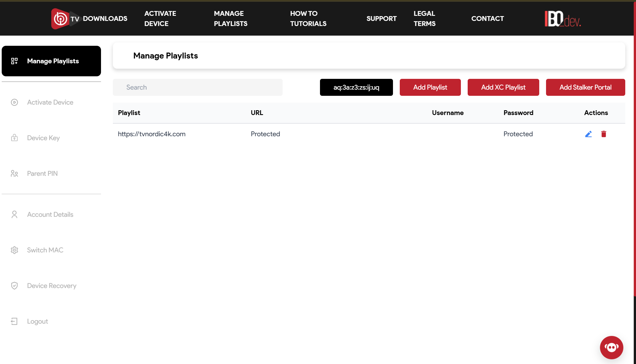Go to Manage Playlists sidebar item
636x364 pixels.
51,61
